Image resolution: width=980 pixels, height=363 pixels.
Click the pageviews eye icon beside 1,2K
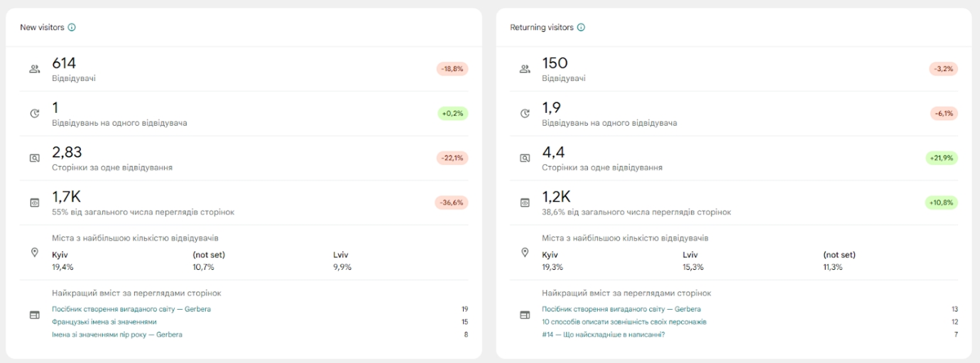pos(525,202)
